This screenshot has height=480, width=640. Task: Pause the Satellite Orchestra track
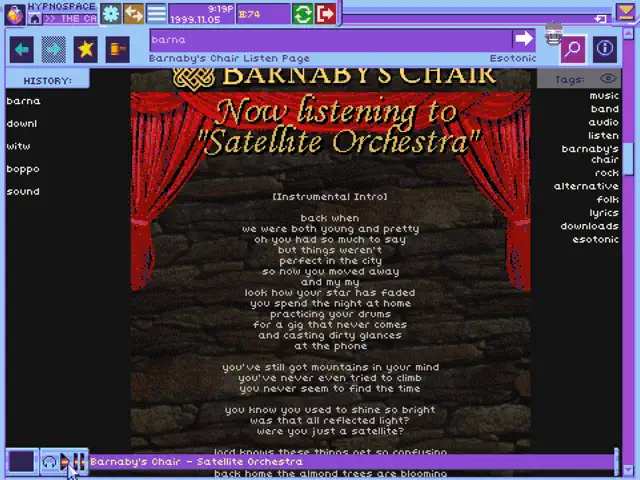tap(80, 462)
